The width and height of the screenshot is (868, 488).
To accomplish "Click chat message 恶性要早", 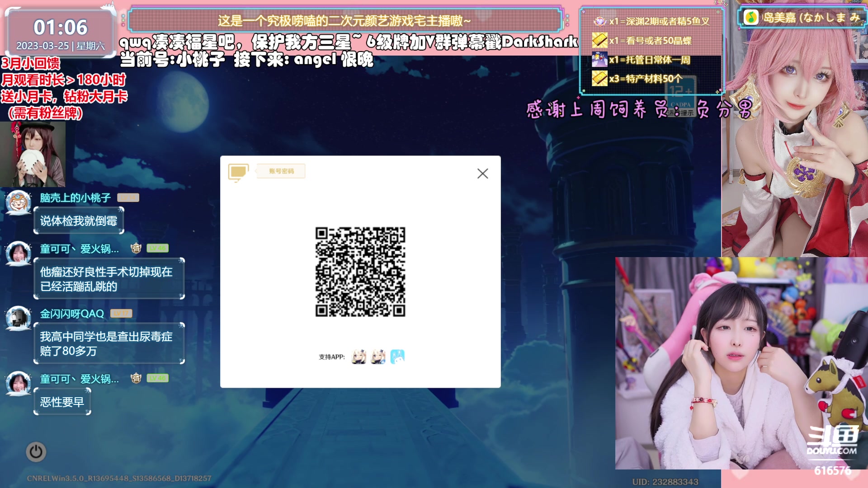I will click(x=62, y=402).
